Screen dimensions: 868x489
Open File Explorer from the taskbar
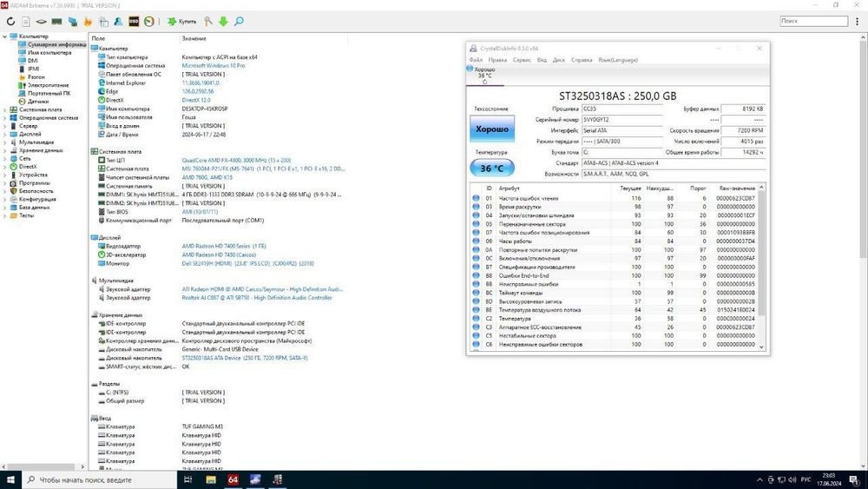(x=210, y=479)
